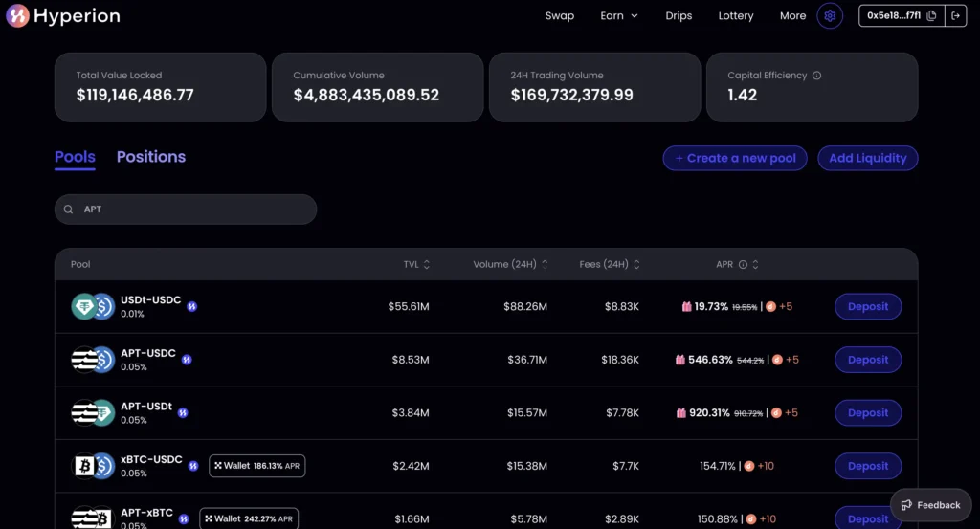This screenshot has width=980, height=529.
Task: Expand the Earn dropdown menu
Action: point(619,15)
